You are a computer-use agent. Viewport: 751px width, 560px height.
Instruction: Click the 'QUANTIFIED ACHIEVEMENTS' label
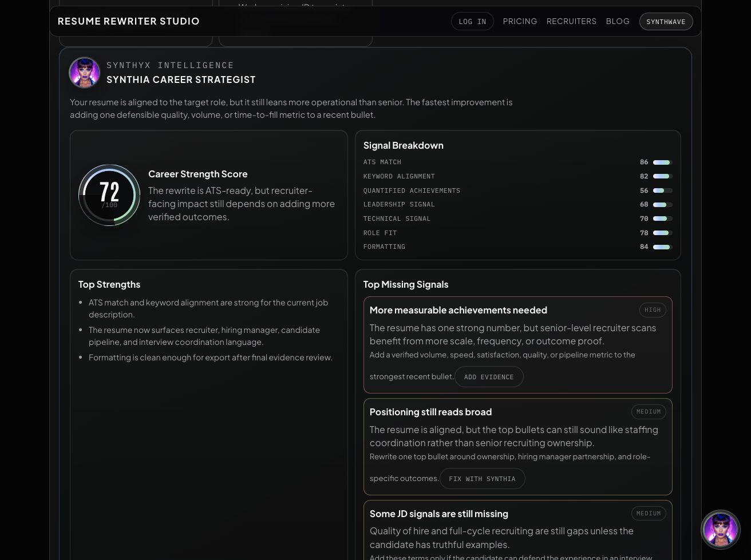pyautogui.click(x=412, y=190)
